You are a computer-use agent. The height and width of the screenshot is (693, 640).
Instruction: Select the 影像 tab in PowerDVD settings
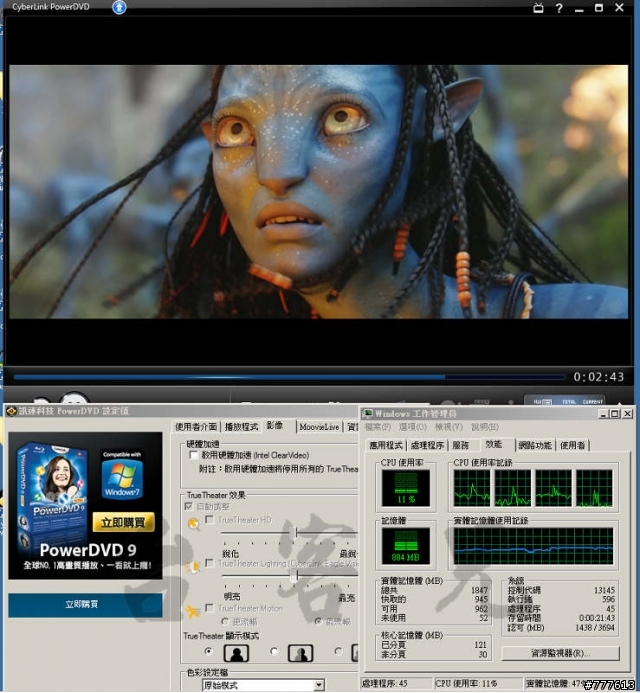(275, 425)
